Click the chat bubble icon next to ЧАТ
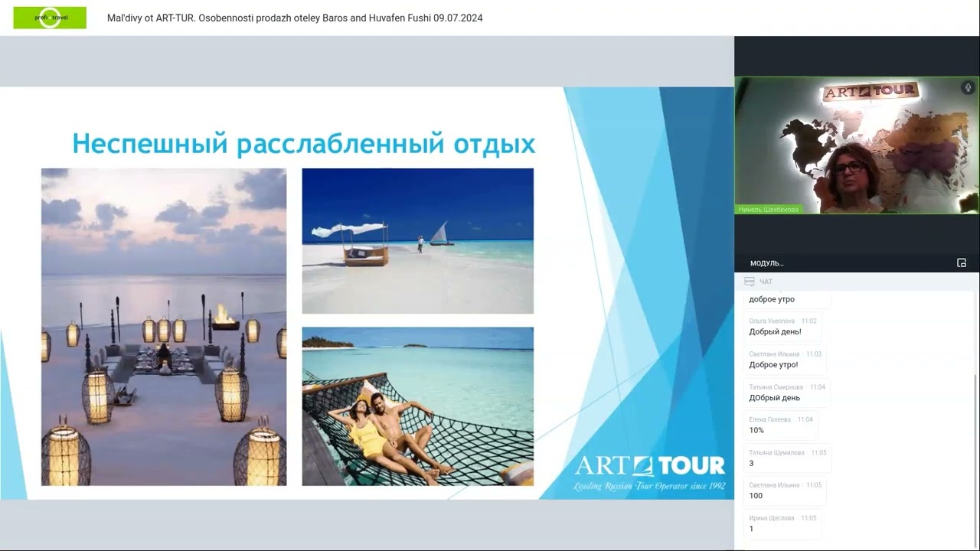The width and height of the screenshot is (980, 551). pyautogui.click(x=750, y=282)
